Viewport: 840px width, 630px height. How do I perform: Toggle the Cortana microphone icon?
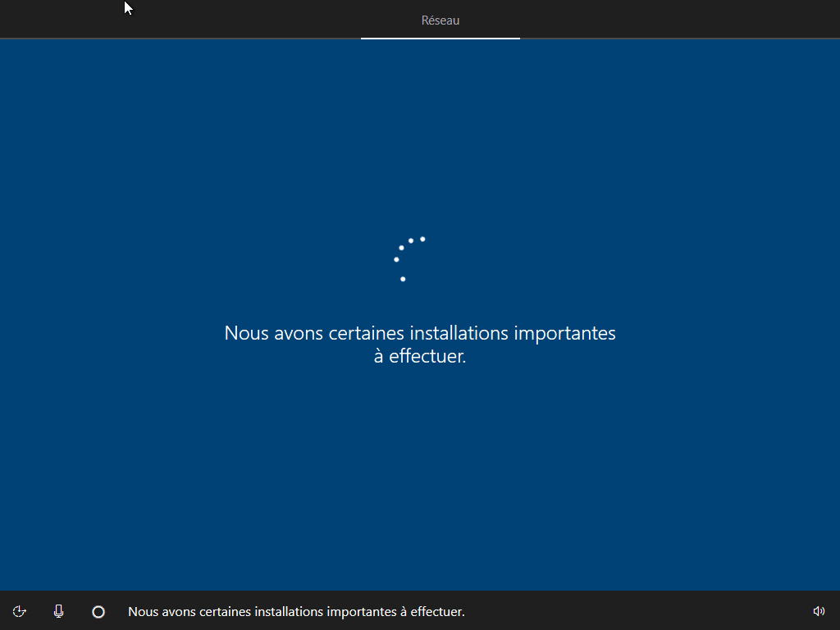coord(58,611)
